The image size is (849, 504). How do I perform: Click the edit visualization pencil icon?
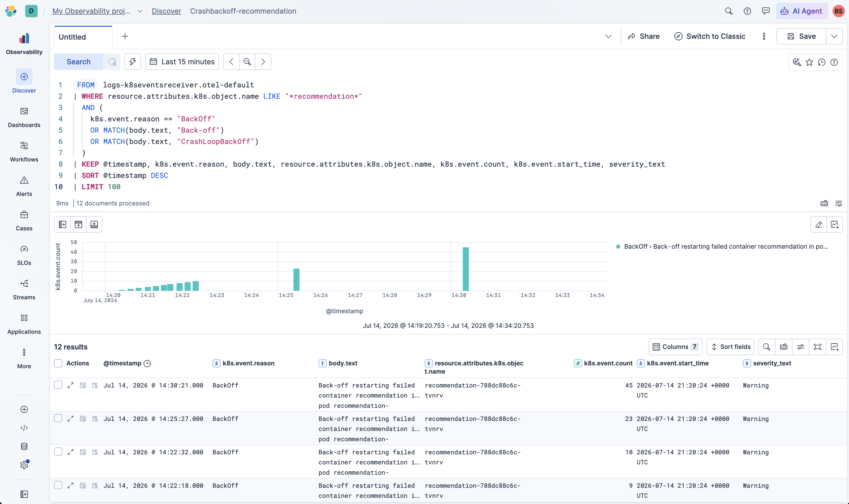818,224
